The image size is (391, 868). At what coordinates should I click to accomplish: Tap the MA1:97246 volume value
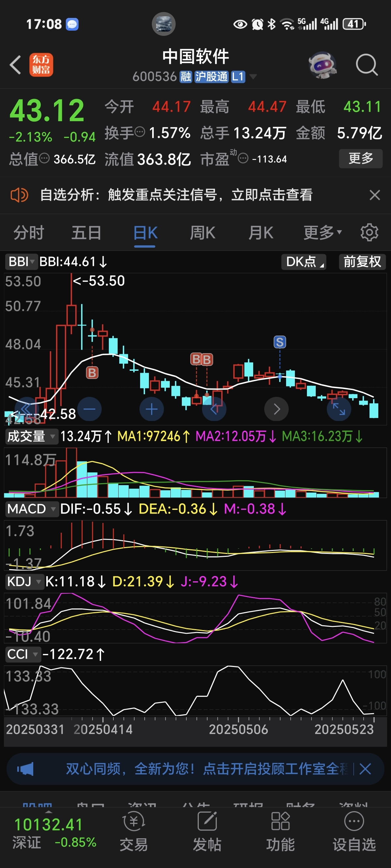[153, 436]
